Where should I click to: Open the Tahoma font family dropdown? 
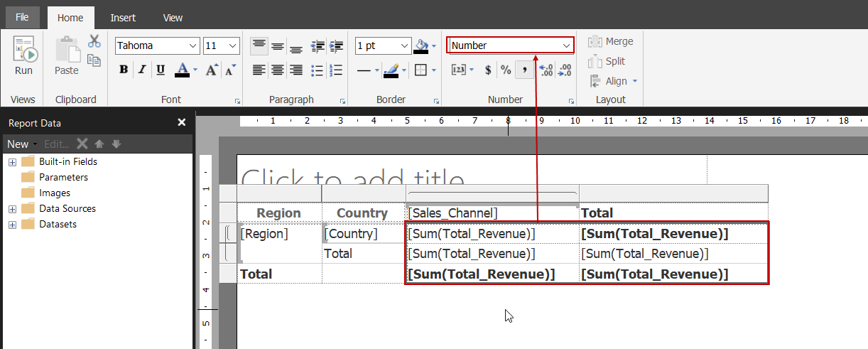click(193, 45)
